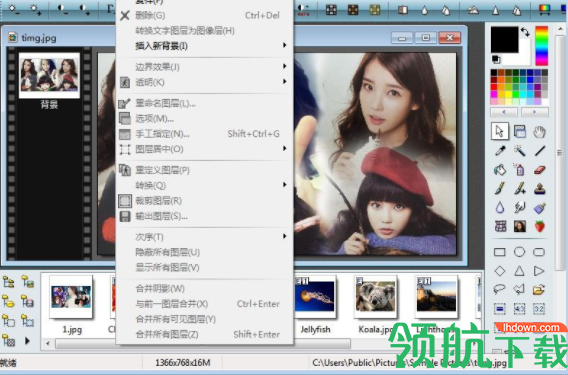Select the spray can tool
Screen dimensions: 568x375
(519, 169)
